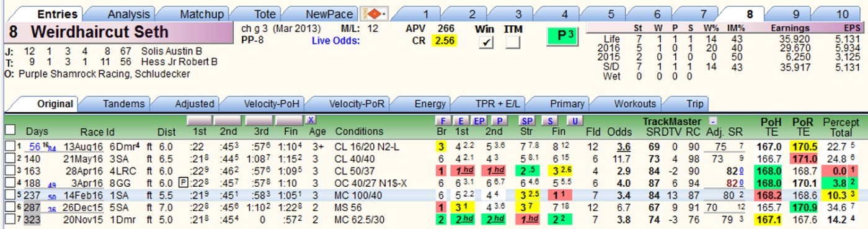Uncheck the Win checkbox
The width and height of the screenshot is (868, 229).
487,42
